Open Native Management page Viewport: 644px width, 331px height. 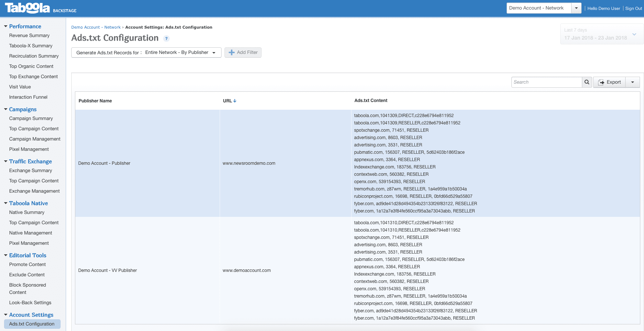click(30, 233)
